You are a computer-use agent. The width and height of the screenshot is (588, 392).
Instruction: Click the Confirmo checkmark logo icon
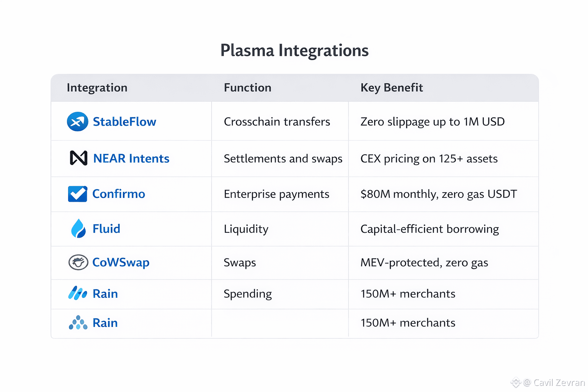[77, 194]
